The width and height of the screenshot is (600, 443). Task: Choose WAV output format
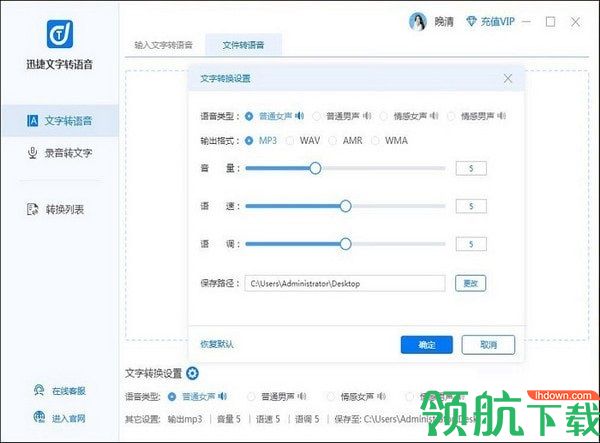[290, 141]
